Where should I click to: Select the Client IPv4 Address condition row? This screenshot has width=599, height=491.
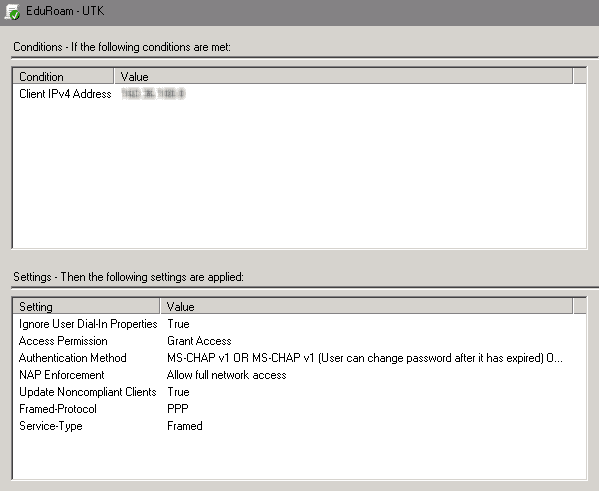(300, 94)
